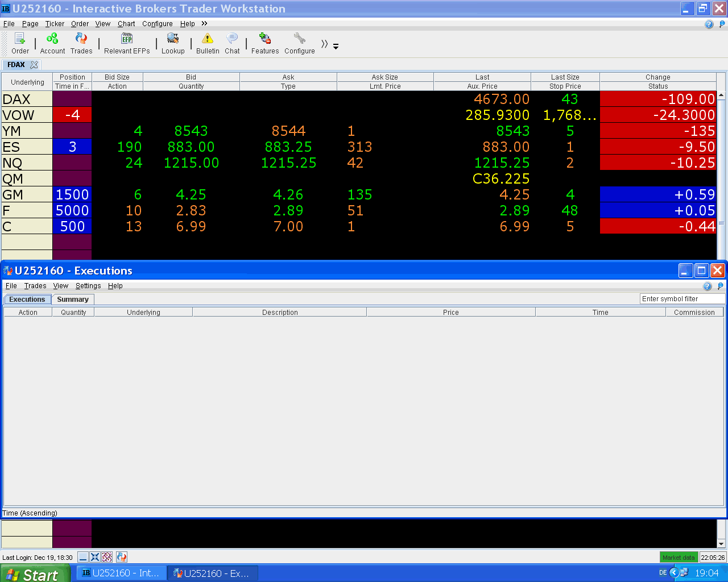Open the Account window icon

pyautogui.click(x=52, y=38)
